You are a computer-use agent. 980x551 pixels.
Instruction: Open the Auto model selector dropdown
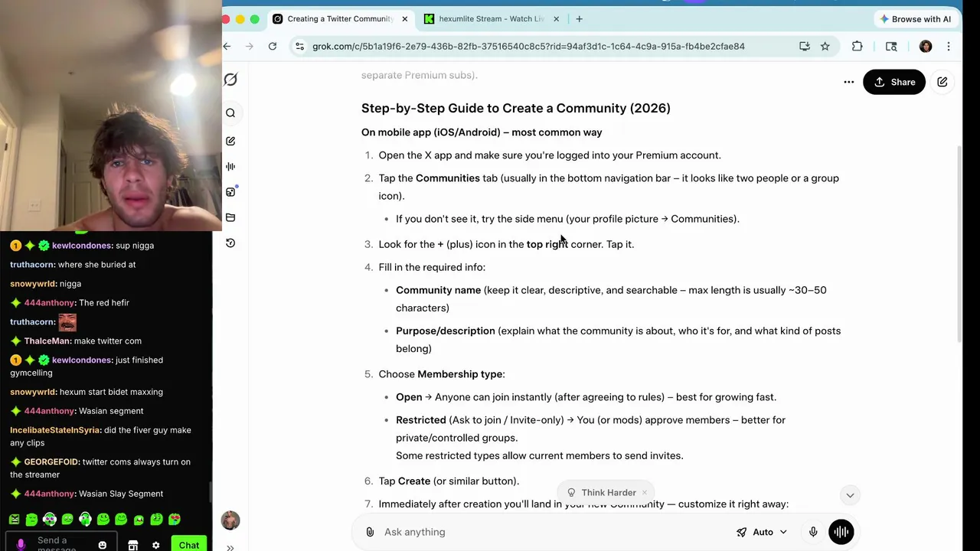pos(762,532)
